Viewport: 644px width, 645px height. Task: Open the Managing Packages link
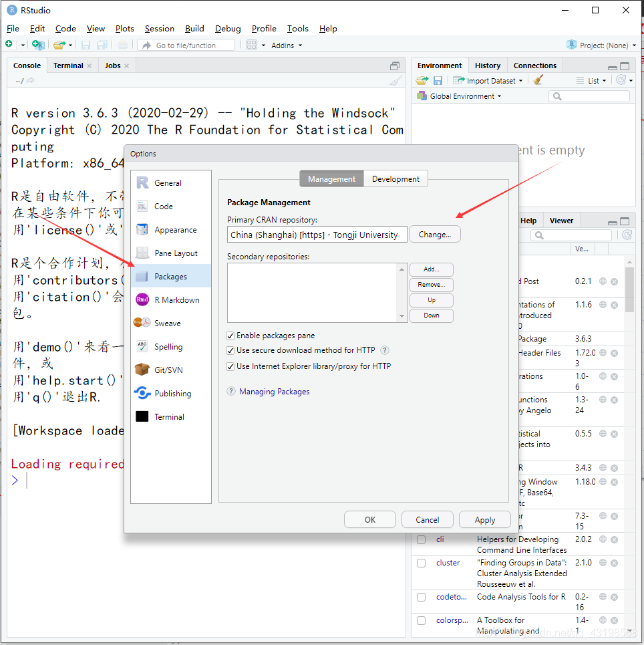275,392
